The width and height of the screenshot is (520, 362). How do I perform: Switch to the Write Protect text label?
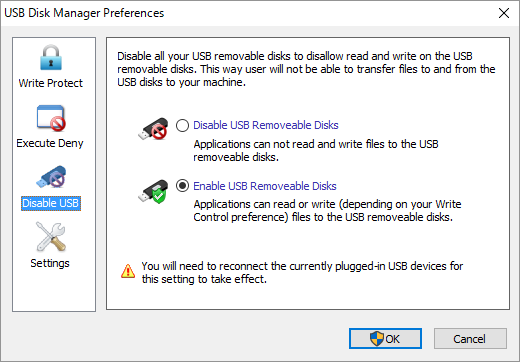pyautogui.click(x=51, y=83)
